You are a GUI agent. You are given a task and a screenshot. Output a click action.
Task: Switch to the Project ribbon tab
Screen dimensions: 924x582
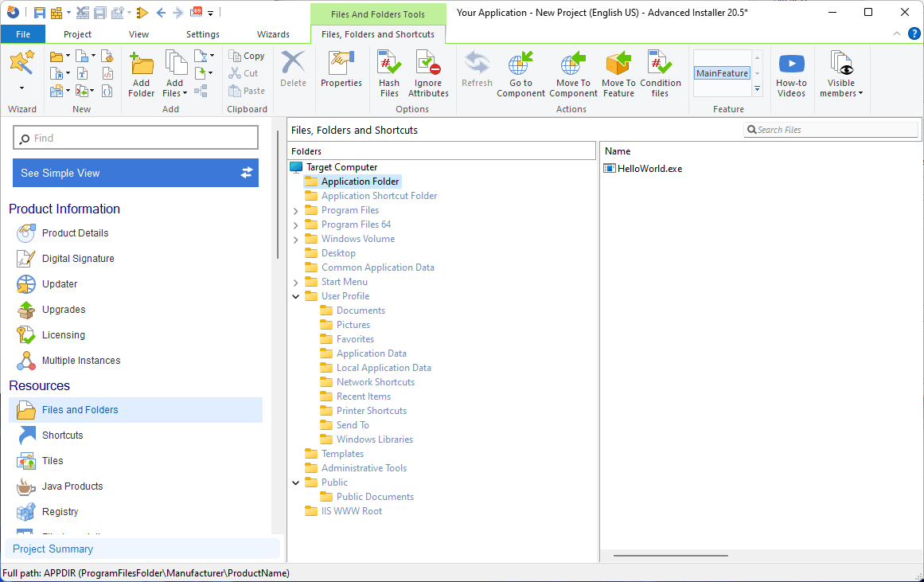click(77, 34)
